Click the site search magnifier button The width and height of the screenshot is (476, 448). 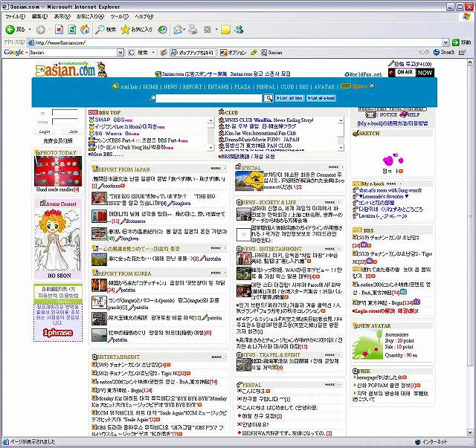[268, 98]
